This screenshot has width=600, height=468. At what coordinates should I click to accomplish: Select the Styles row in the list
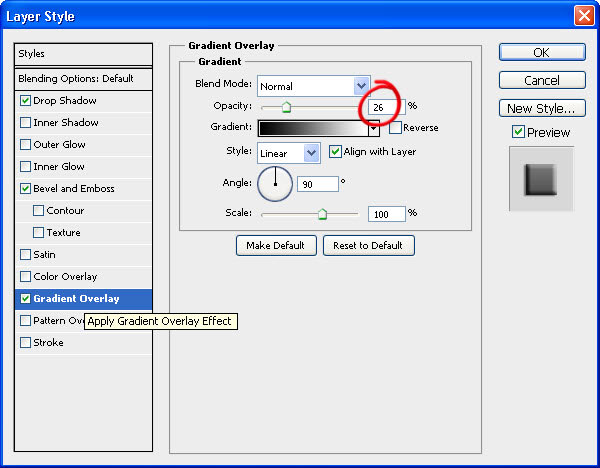[83, 54]
